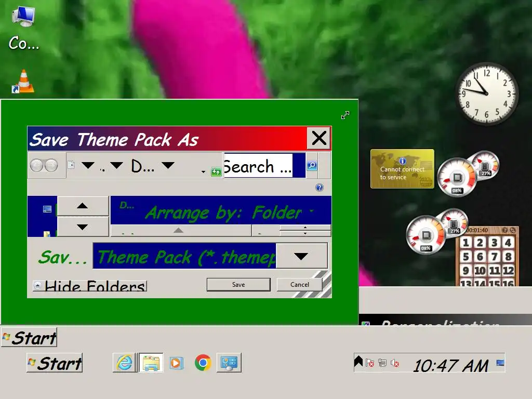Launch Google Chrome from the taskbar
The height and width of the screenshot is (399, 532).
pyautogui.click(x=203, y=363)
